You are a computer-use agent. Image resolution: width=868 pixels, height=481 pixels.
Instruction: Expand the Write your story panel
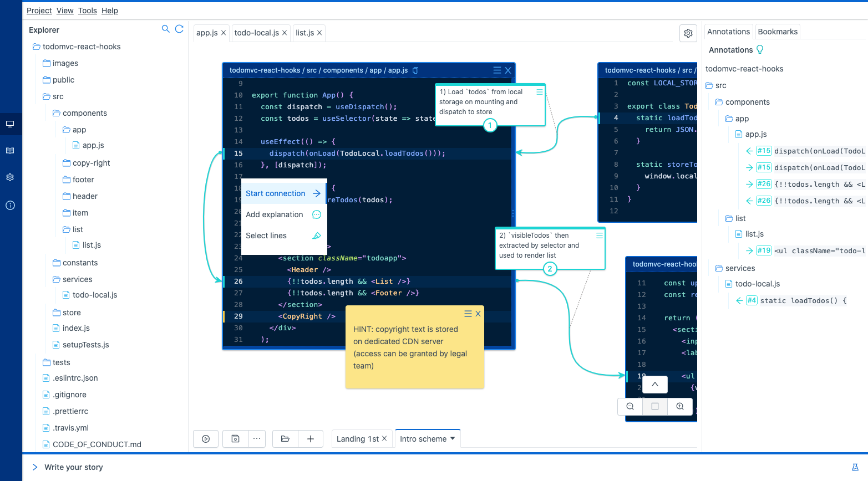(x=35, y=467)
